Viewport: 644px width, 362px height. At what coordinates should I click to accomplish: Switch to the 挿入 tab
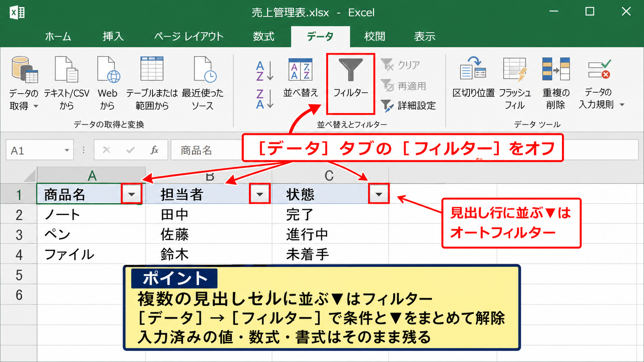click(113, 37)
